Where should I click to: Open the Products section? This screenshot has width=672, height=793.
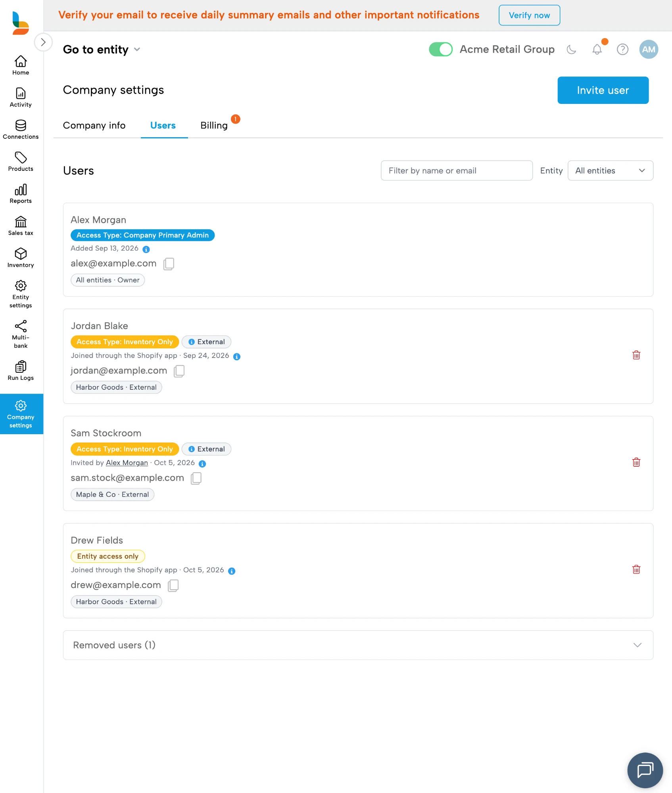21,161
